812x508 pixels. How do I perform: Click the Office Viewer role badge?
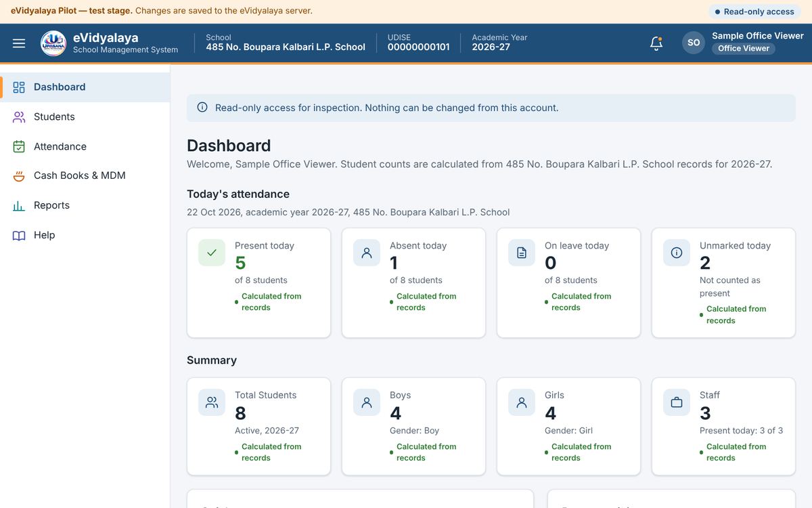pyautogui.click(x=744, y=49)
